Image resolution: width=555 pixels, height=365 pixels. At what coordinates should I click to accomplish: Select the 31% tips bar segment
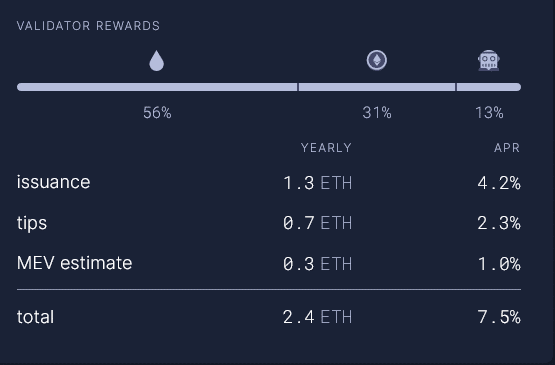point(377,87)
